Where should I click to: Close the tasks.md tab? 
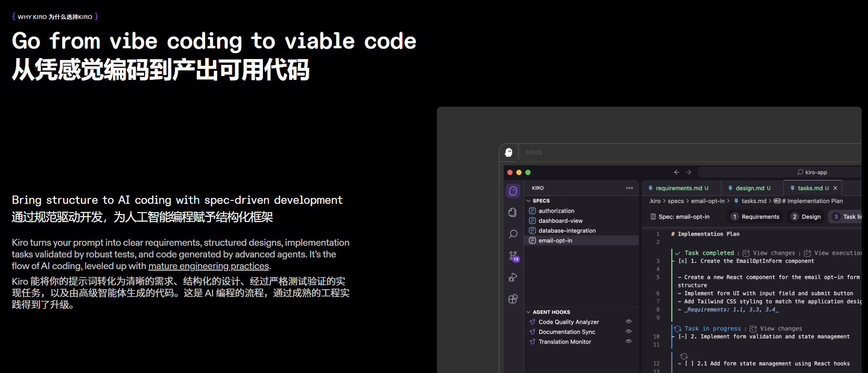pos(835,188)
